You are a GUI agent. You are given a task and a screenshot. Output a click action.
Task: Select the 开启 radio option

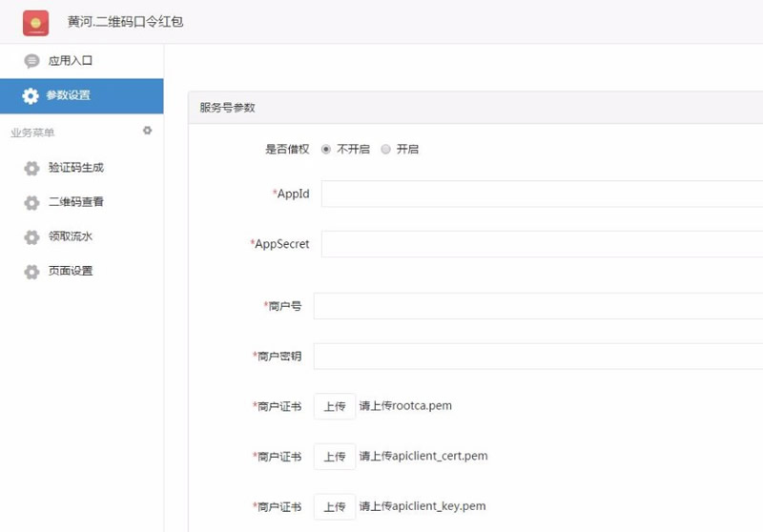pos(385,150)
